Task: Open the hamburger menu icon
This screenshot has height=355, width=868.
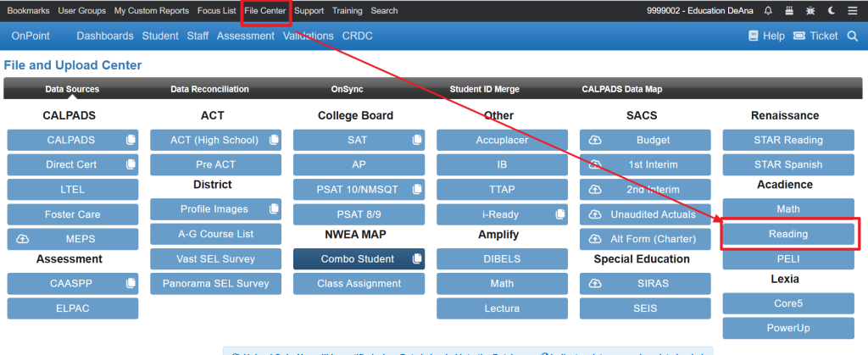Action: click(x=852, y=11)
